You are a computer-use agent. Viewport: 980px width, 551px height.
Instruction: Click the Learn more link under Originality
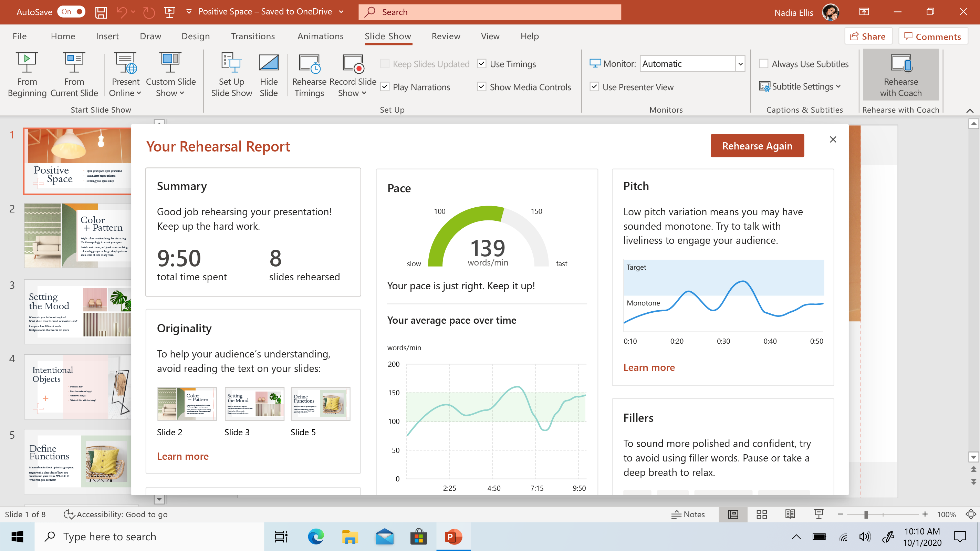point(183,456)
